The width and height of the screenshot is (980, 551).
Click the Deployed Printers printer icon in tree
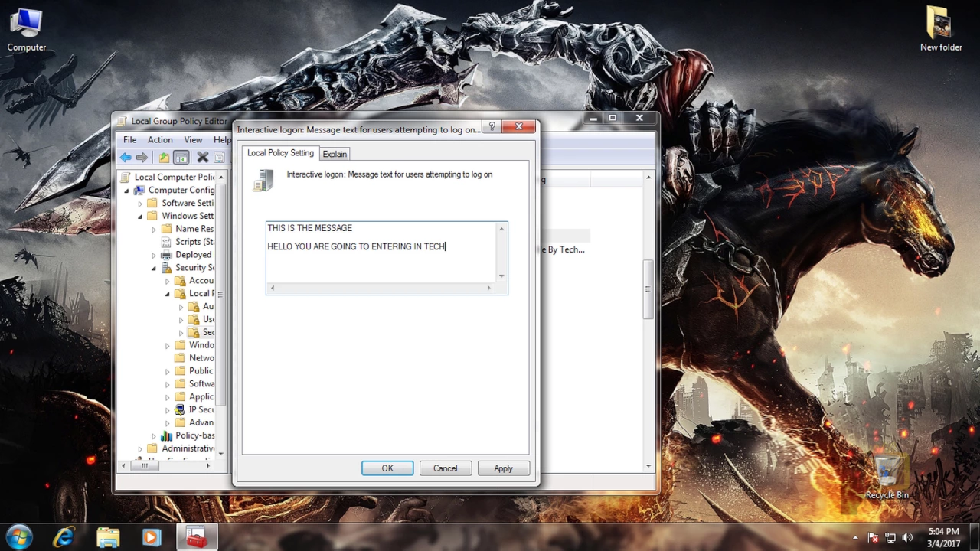(166, 255)
